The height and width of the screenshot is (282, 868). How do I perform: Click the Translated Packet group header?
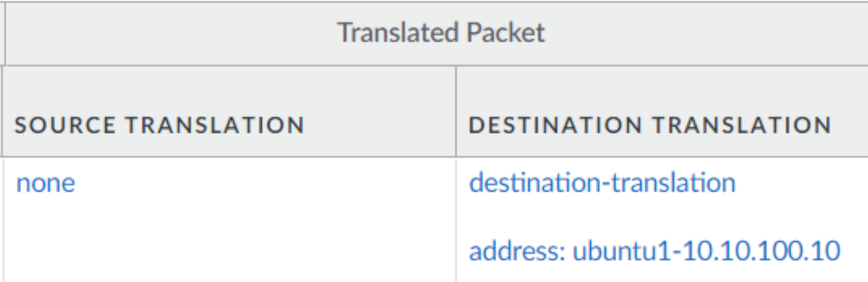coord(441,32)
